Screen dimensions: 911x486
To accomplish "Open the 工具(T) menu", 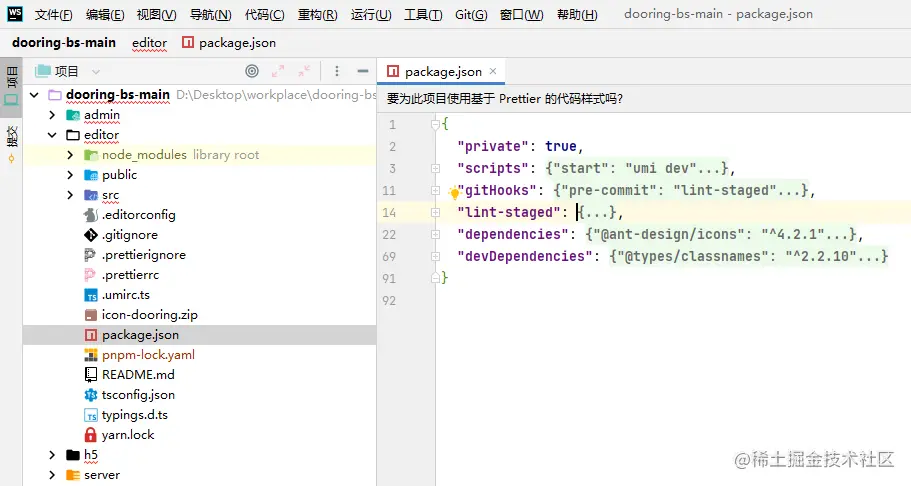I will click(x=423, y=15).
